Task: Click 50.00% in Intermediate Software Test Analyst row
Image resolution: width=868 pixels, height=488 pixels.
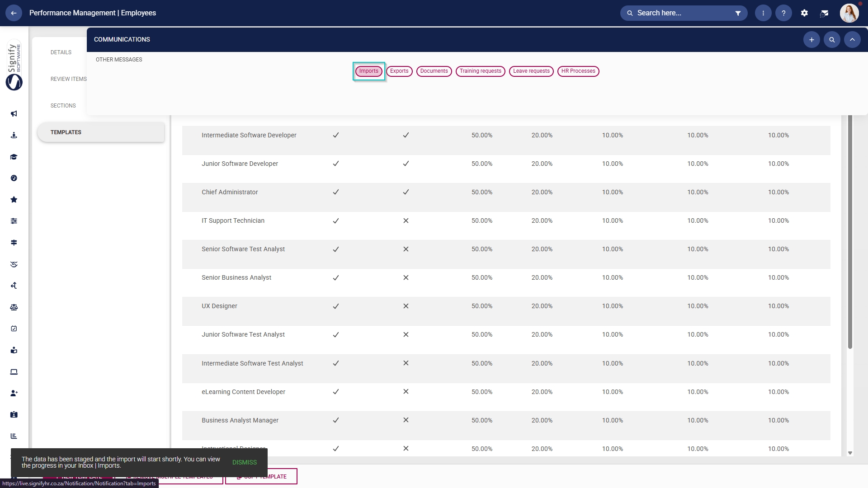Action: tap(482, 363)
